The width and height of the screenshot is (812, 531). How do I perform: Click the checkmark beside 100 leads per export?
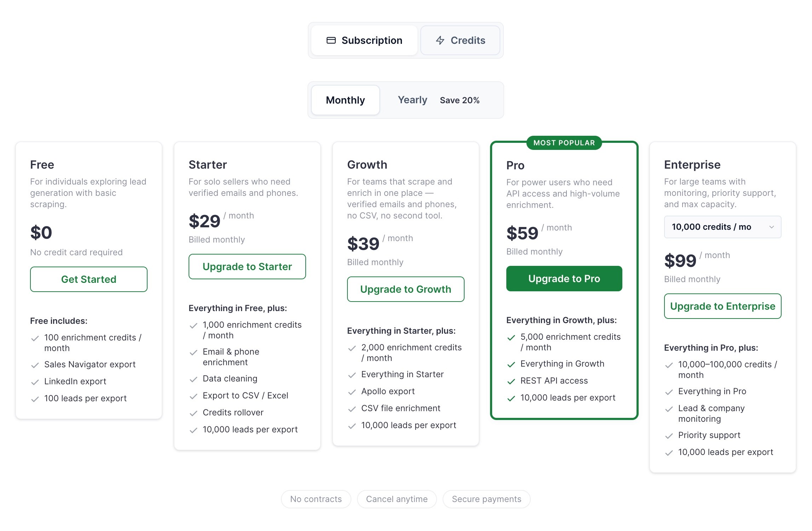(35, 399)
